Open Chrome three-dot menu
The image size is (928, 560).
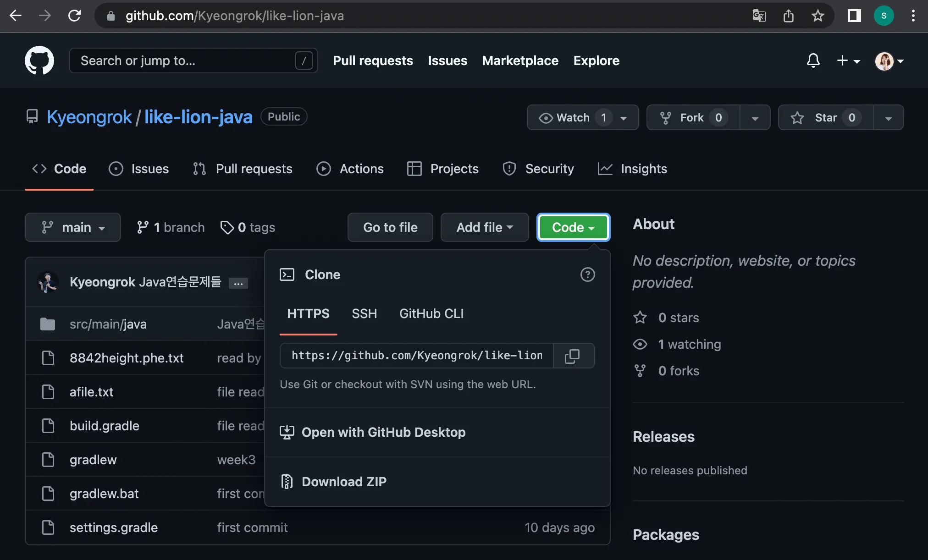click(x=913, y=16)
